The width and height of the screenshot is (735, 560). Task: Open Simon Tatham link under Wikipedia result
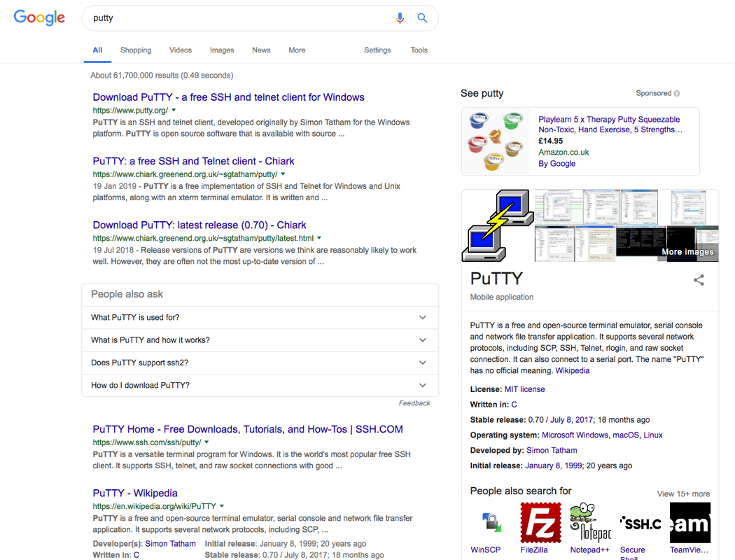click(x=170, y=544)
